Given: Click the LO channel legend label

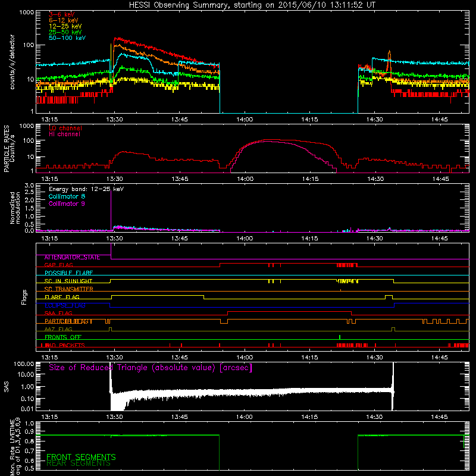Looking at the screenshot, I should (65, 128).
